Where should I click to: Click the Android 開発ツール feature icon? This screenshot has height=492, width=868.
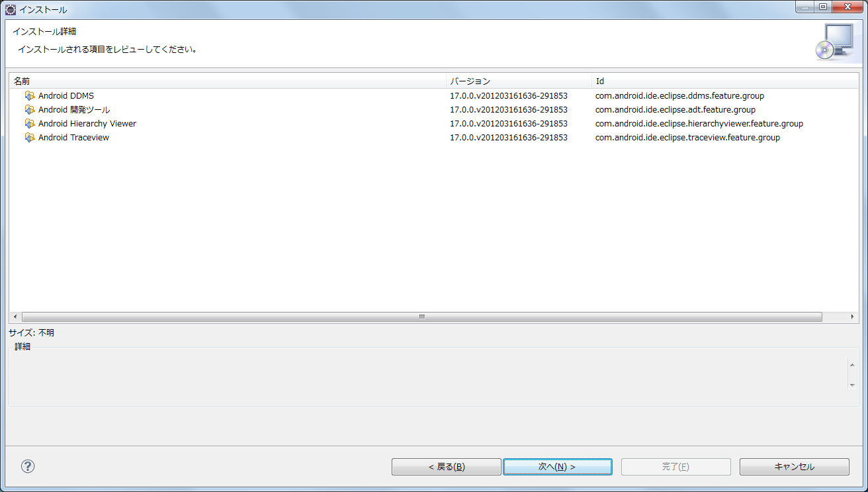[30, 110]
